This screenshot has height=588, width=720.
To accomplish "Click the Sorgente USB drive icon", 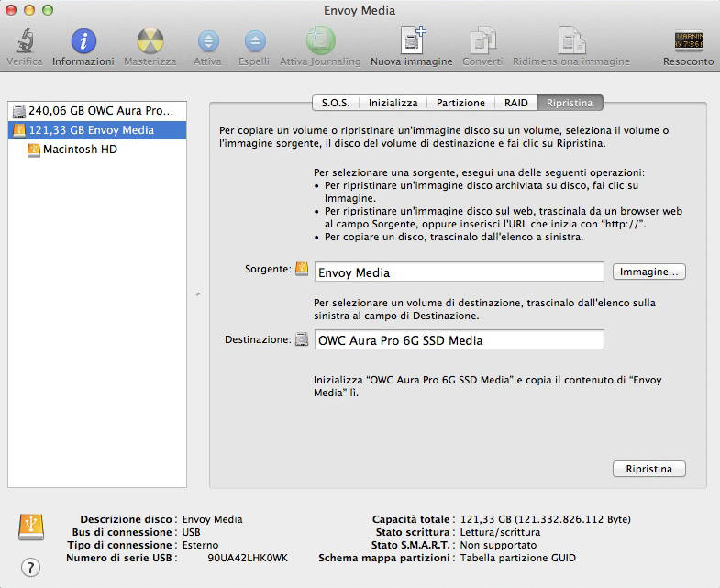I will 302,269.
